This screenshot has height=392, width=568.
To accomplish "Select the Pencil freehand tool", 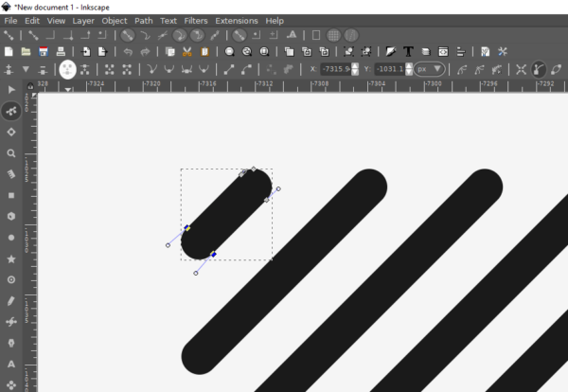I will (11, 301).
